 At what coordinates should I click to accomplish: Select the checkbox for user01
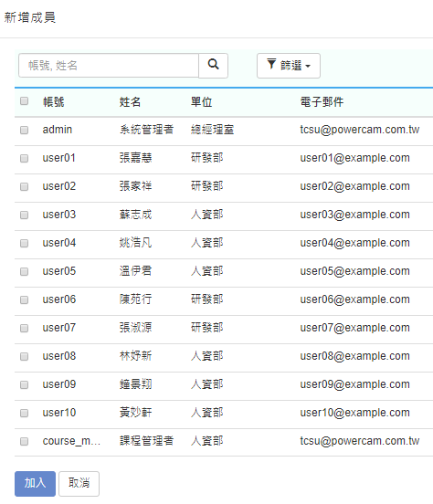pyautogui.click(x=24, y=158)
